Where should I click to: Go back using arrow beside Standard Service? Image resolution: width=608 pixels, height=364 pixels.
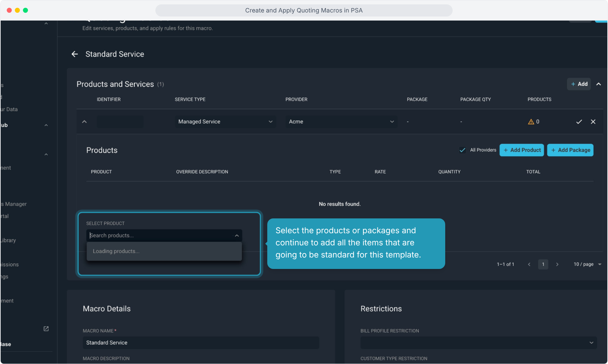pos(75,54)
